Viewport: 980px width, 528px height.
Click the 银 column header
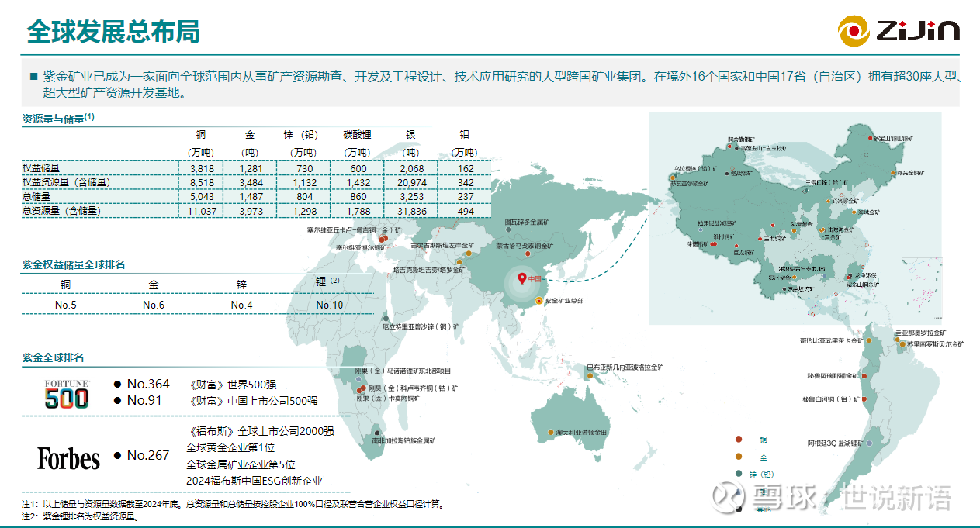[410, 135]
